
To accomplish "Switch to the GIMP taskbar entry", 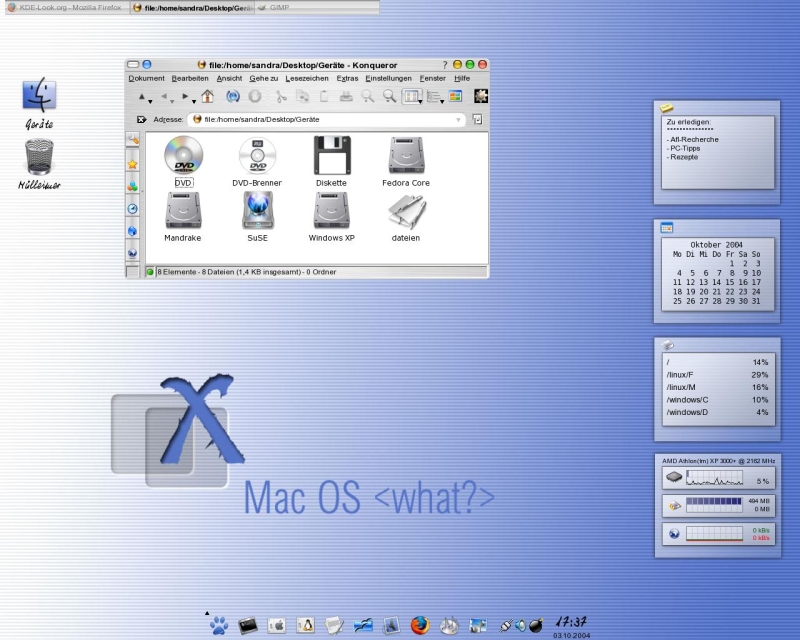I will (x=317, y=8).
